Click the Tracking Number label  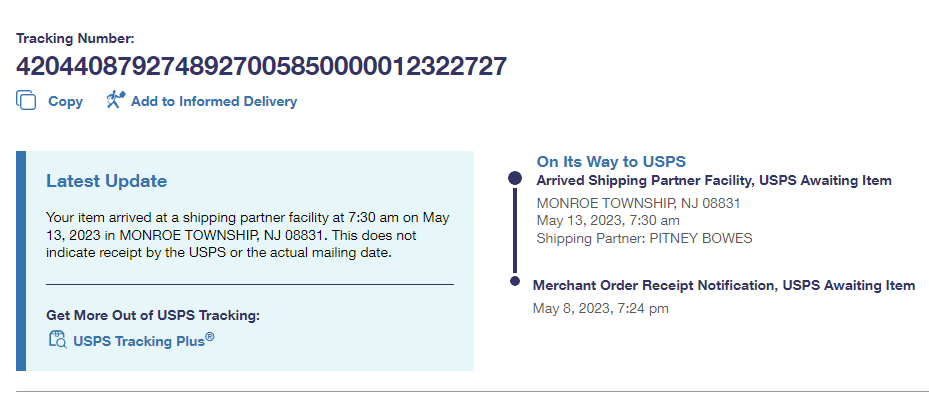(x=75, y=39)
